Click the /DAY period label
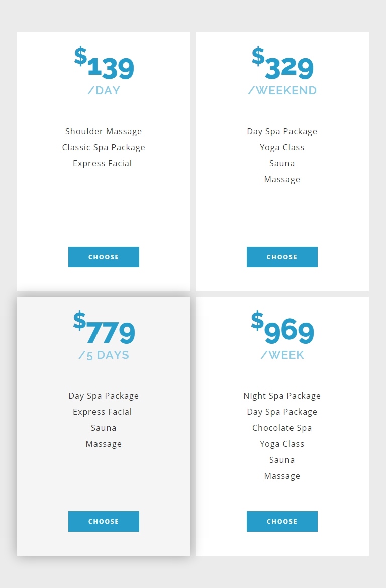The width and height of the screenshot is (386, 588). pyautogui.click(x=104, y=90)
